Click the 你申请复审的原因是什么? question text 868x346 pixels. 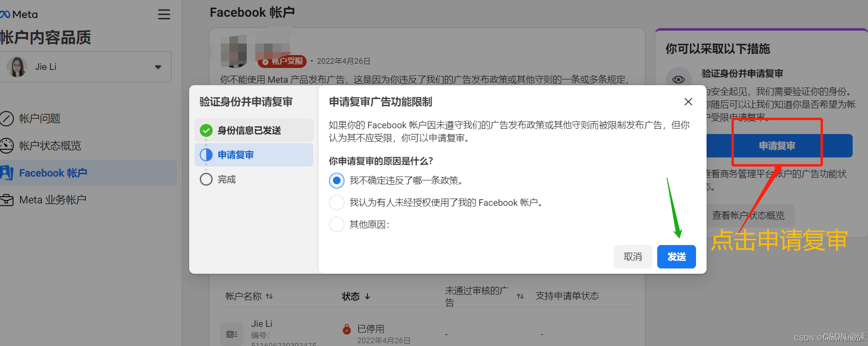381,161
